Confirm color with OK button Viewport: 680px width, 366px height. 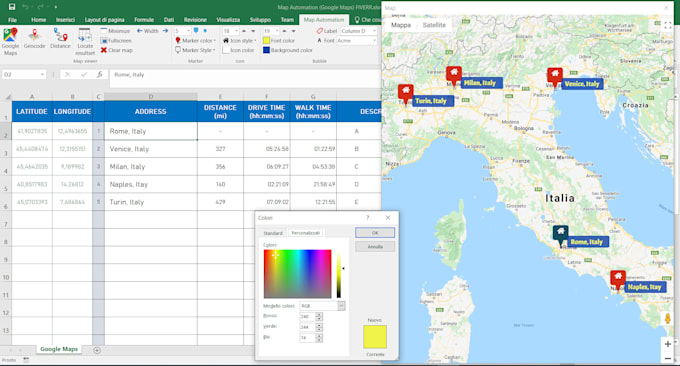pos(375,233)
